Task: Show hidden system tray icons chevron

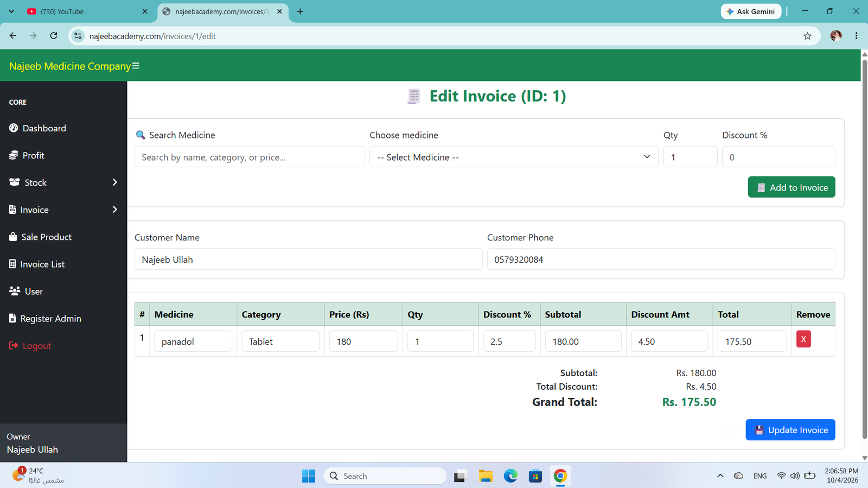Action: click(720, 476)
